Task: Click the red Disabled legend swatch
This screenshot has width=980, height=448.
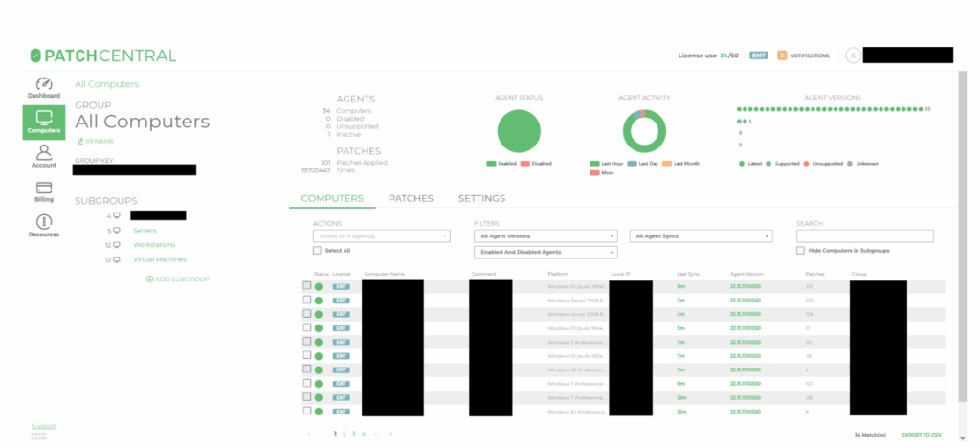Action: [525, 164]
